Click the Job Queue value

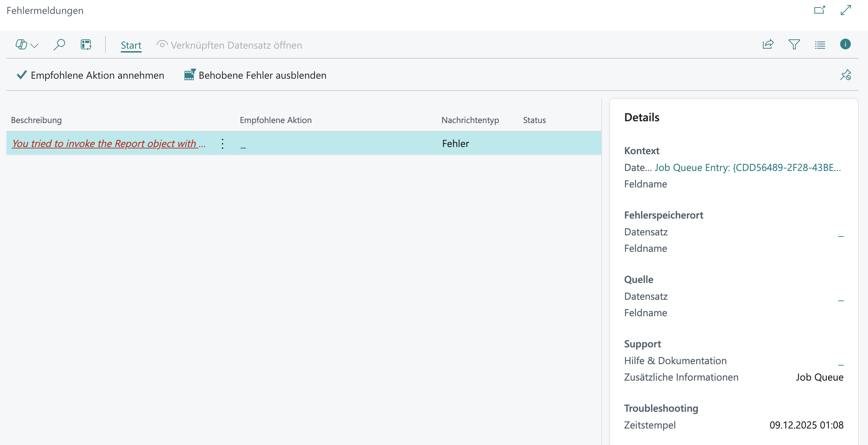pyautogui.click(x=820, y=377)
